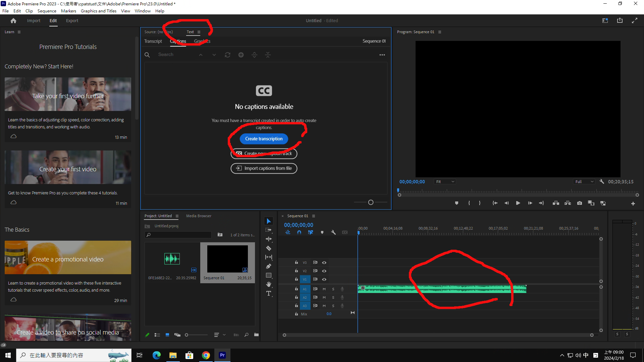
Task: Select the Type tool
Action: tap(269, 294)
